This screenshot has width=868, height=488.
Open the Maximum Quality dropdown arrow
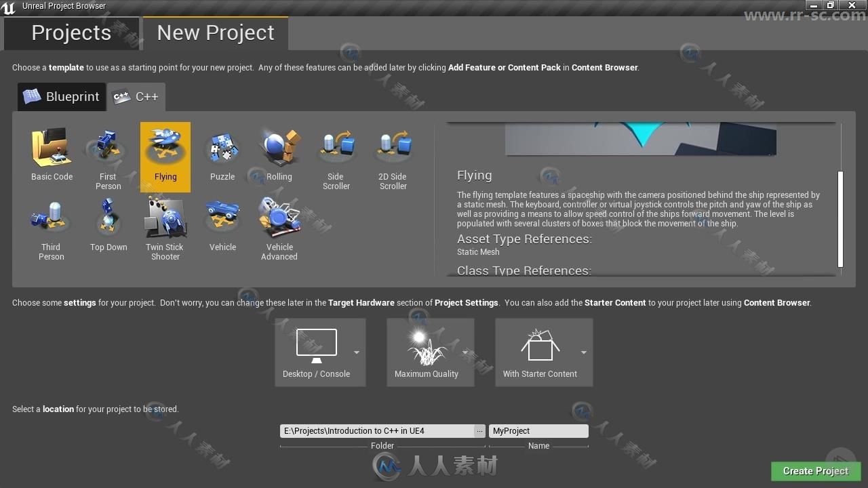pos(465,352)
